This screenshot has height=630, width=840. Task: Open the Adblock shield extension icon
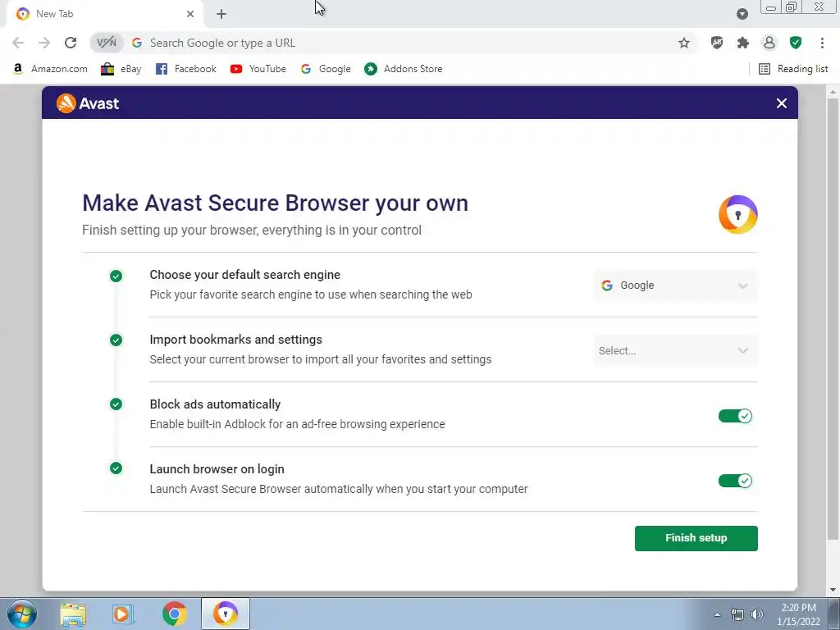[x=717, y=43]
